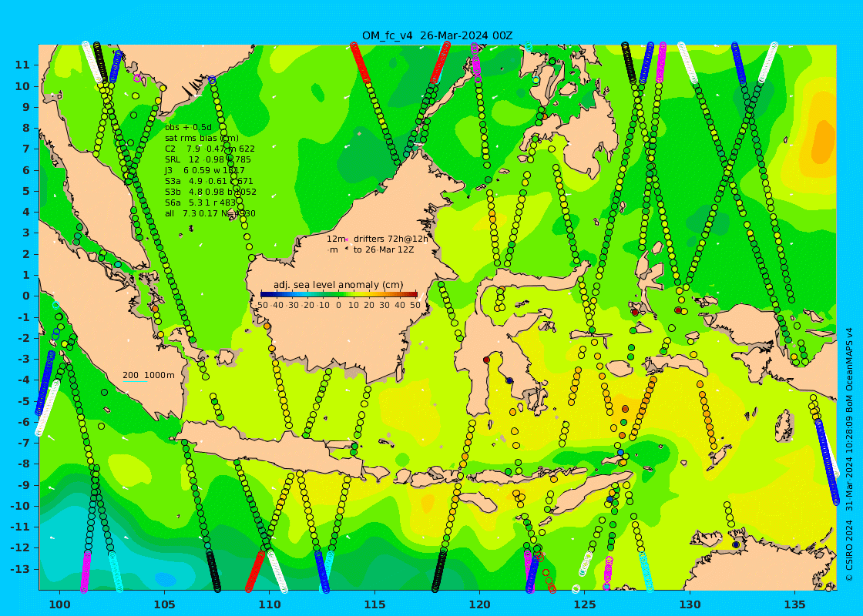Screen dimensions: 863x616
Task: Click latitude axis label 3
Action: point(25,233)
